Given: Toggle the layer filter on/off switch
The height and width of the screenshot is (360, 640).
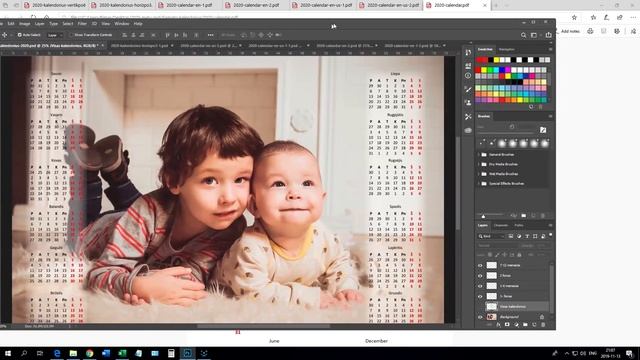Looking at the screenshot, I should pyautogui.click(x=551, y=236).
